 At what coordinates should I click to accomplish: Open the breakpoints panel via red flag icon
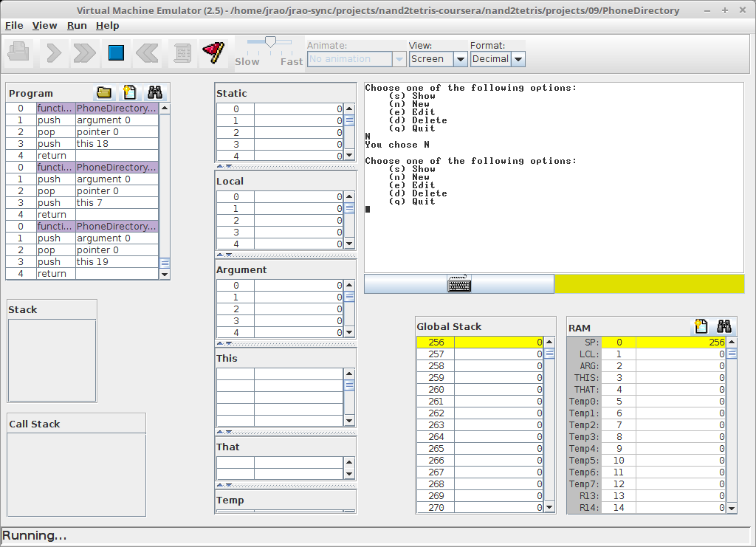[x=213, y=52]
